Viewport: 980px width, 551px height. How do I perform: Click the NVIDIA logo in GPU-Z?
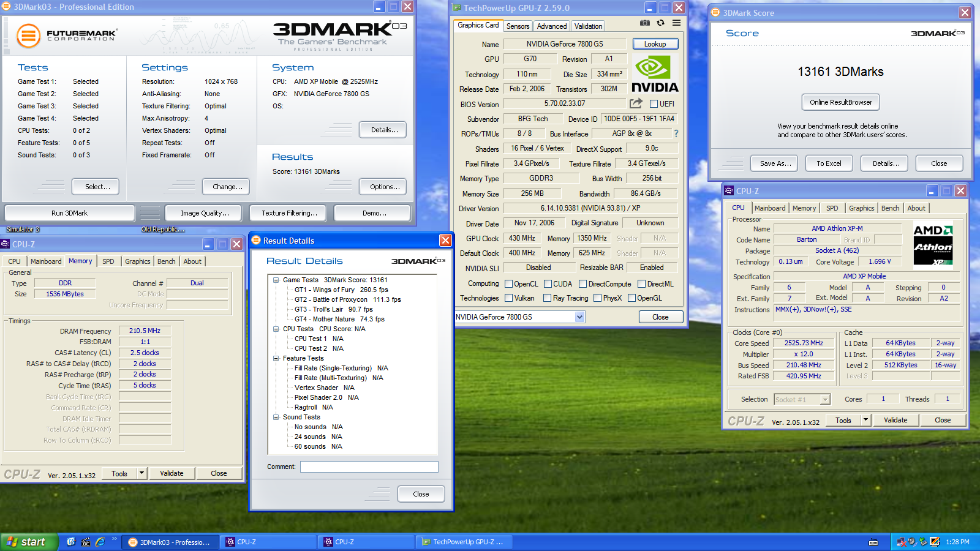(655, 75)
